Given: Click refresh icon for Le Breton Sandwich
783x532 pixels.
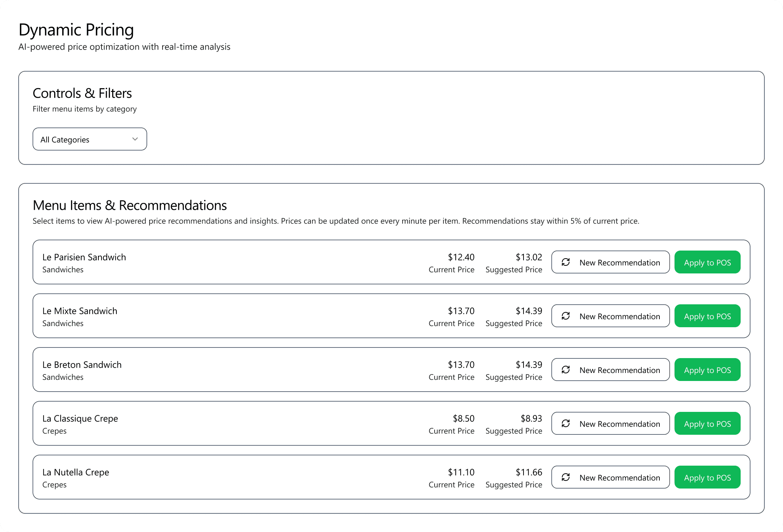Looking at the screenshot, I should 565,370.
